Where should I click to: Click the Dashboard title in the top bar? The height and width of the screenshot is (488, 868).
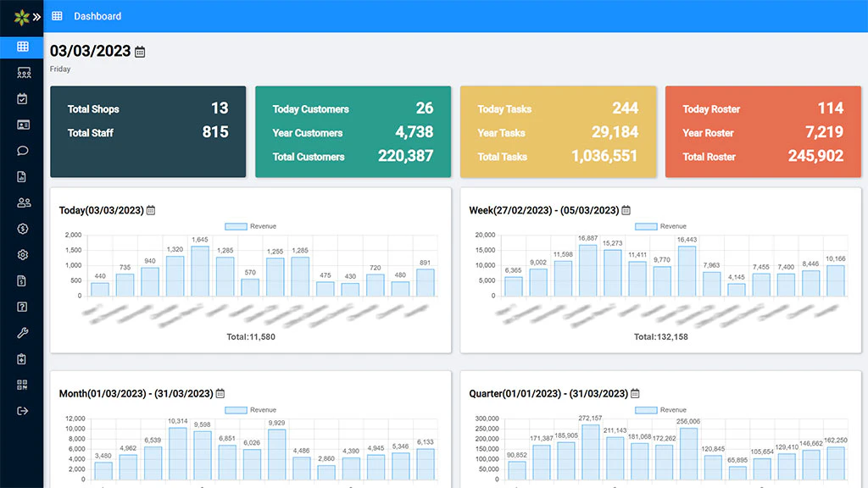tap(97, 15)
